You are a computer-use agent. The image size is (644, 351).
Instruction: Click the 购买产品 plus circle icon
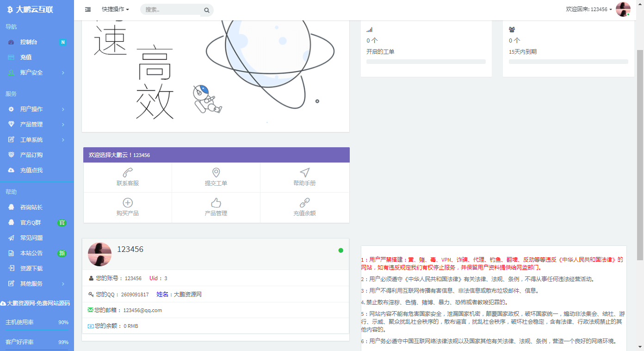(x=128, y=203)
